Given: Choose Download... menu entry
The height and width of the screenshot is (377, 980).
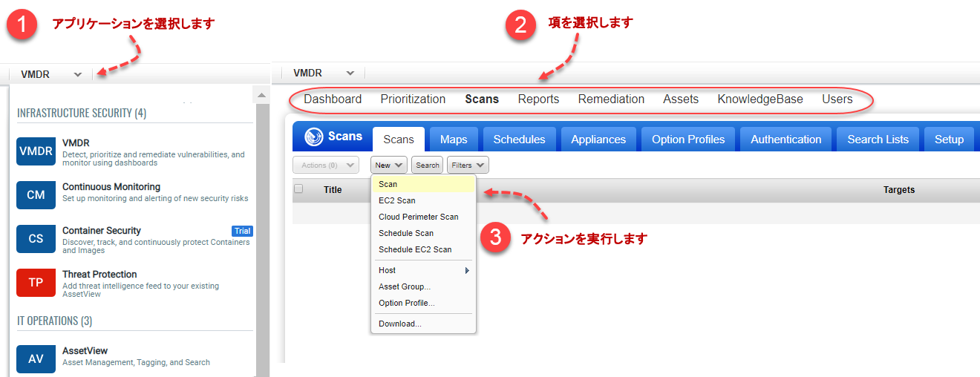Looking at the screenshot, I should point(423,324).
